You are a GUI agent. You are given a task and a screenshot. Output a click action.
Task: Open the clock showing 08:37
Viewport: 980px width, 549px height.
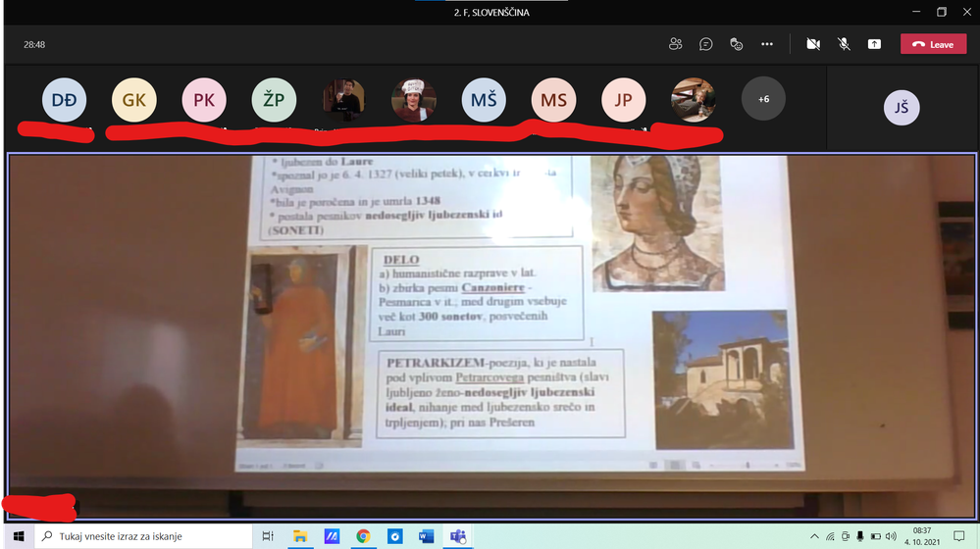pos(922,536)
